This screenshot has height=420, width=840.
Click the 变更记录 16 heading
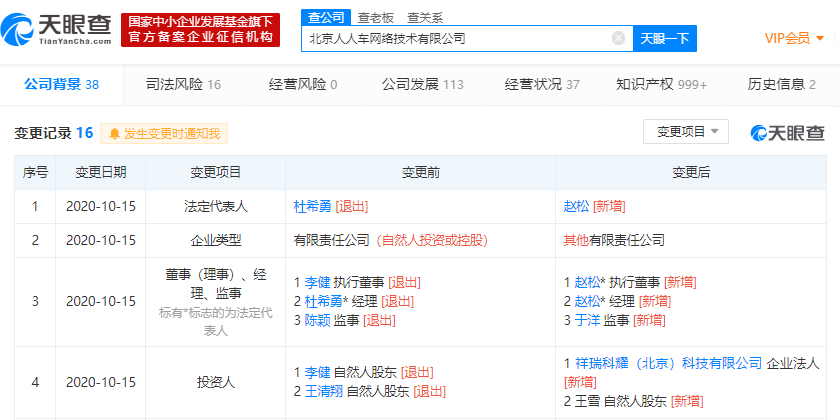pyautogui.click(x=54, y=133)
